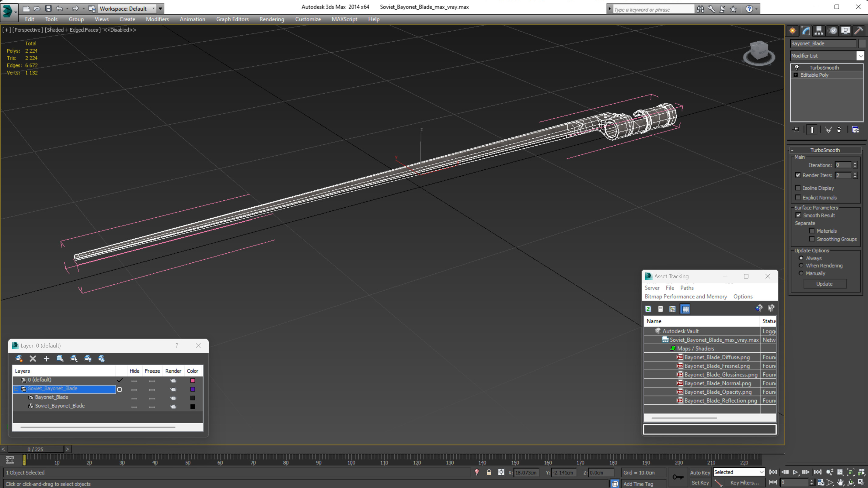The height and width of the screenshot is (488, 868).
Task: Click the Create New Layer icon
Action: (x=19, y=359)
